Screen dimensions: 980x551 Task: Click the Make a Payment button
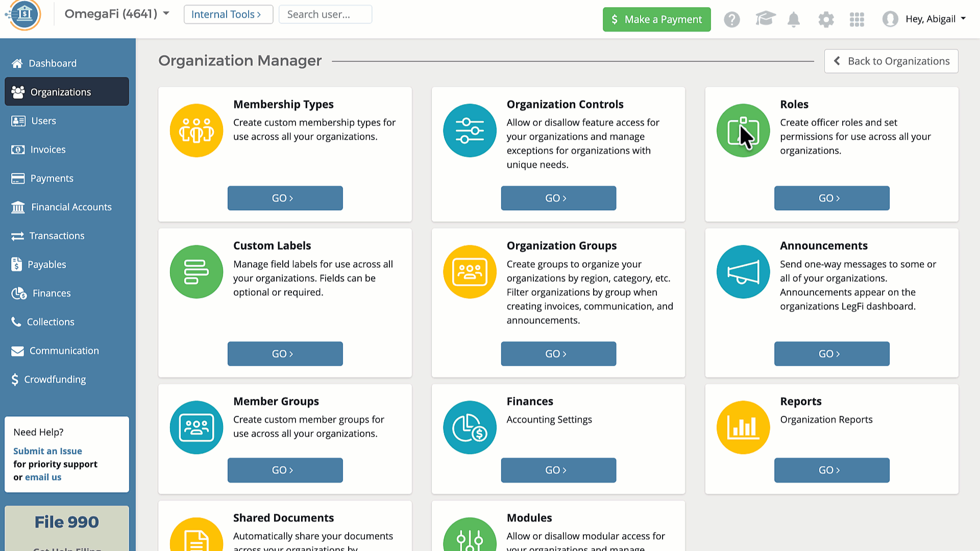(656, 19)
